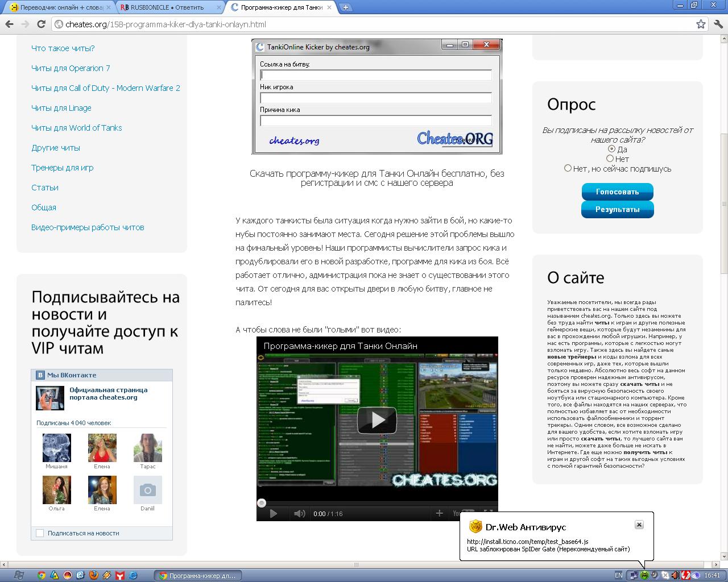Click the VK group avatar image

[50, 398]
